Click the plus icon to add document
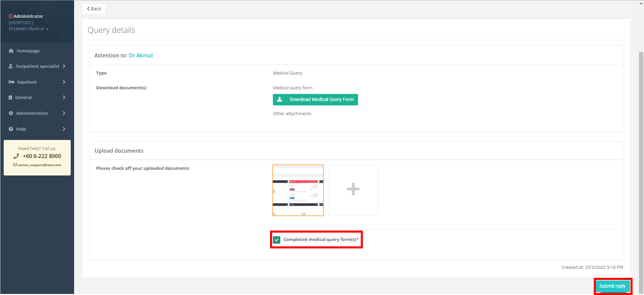The height and width of the screenshot is (295, 644). tap(353, 189)
